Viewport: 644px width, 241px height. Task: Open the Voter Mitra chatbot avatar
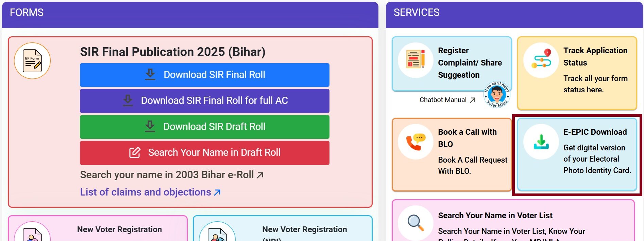[497, 97]
